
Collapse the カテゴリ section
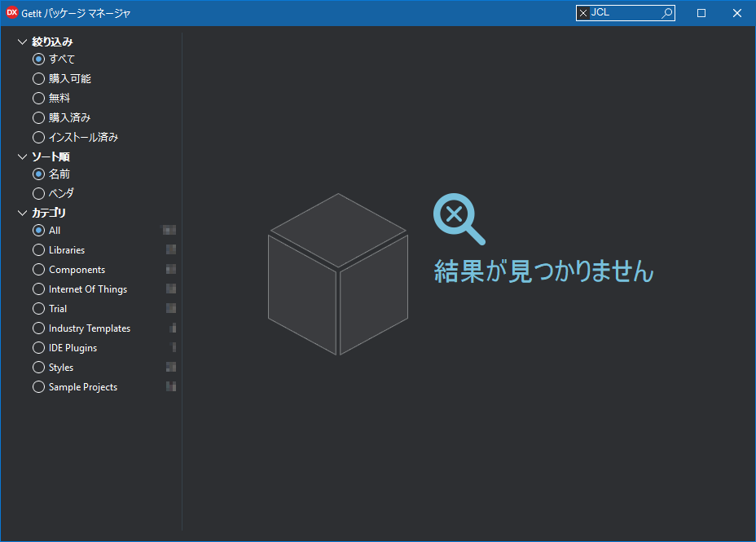pos(22,212)
